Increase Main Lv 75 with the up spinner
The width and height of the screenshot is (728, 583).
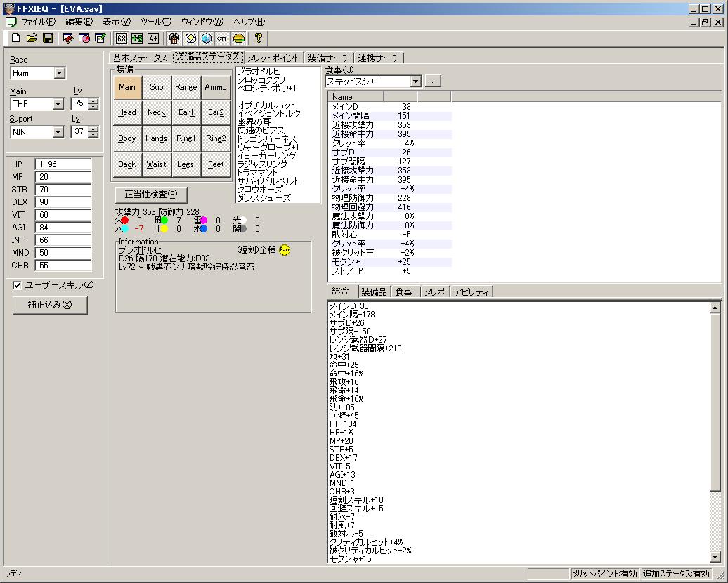[93, 100]
